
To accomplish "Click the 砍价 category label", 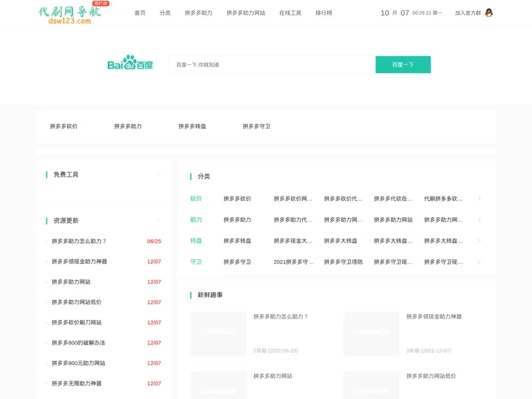I will tap(196, 199).
